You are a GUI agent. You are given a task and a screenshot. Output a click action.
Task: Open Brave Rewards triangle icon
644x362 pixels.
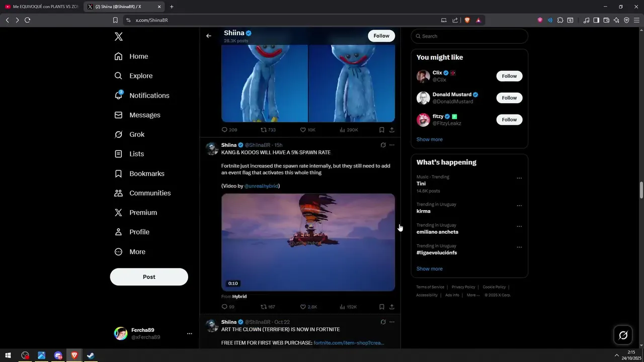tap(478, 20)
